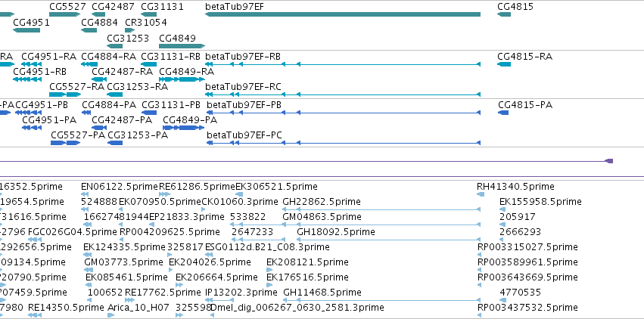Select the CG4815-PA protein glyph
Screen dimensions: 644x319
pos(503,113)
